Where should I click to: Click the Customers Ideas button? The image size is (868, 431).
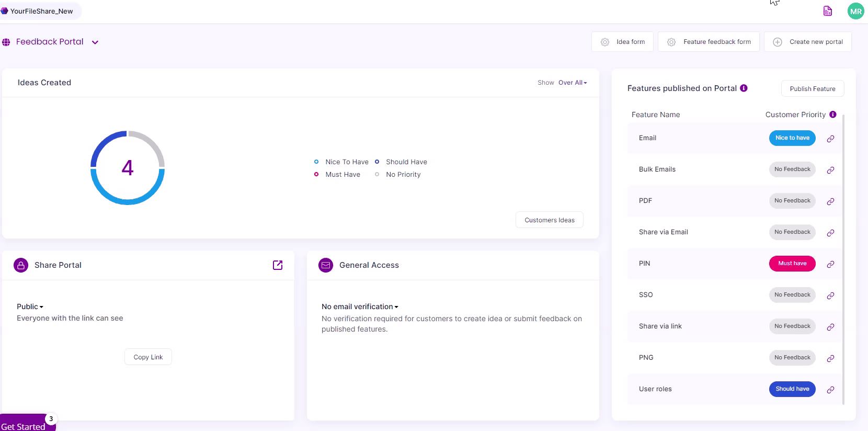click(550, 220)
